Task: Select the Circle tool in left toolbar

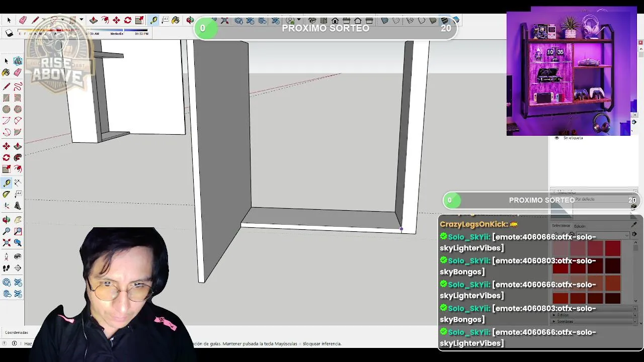Action: (x=7, y=109)
